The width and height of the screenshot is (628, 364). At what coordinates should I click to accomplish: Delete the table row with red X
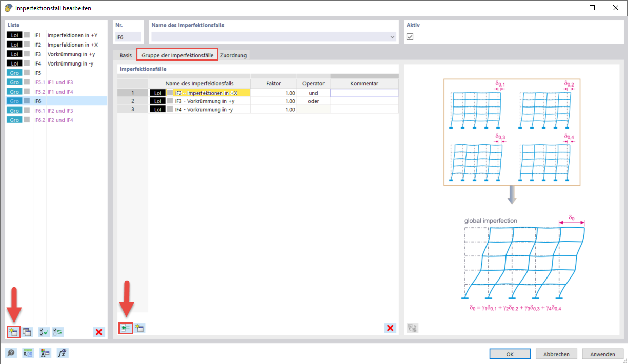click(391, 328)
